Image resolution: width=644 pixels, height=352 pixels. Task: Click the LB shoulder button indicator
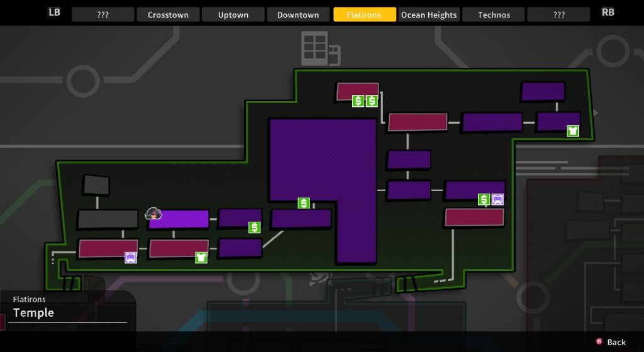[55, 12]
